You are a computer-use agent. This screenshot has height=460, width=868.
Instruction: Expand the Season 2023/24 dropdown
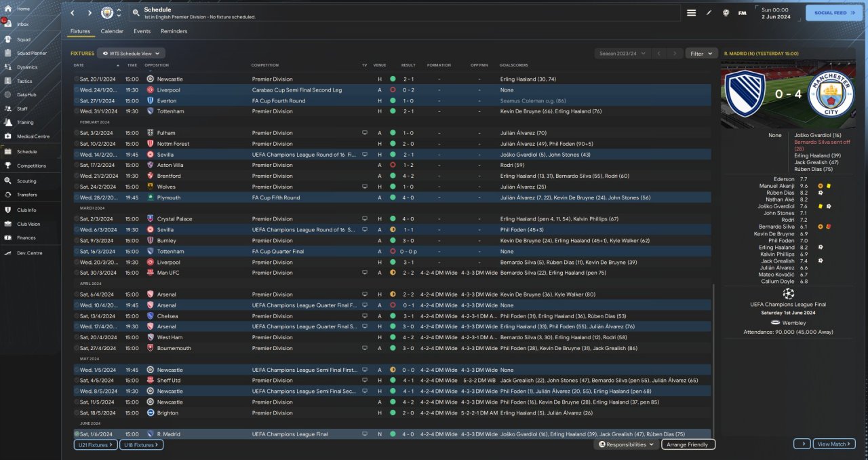(622, 53)
